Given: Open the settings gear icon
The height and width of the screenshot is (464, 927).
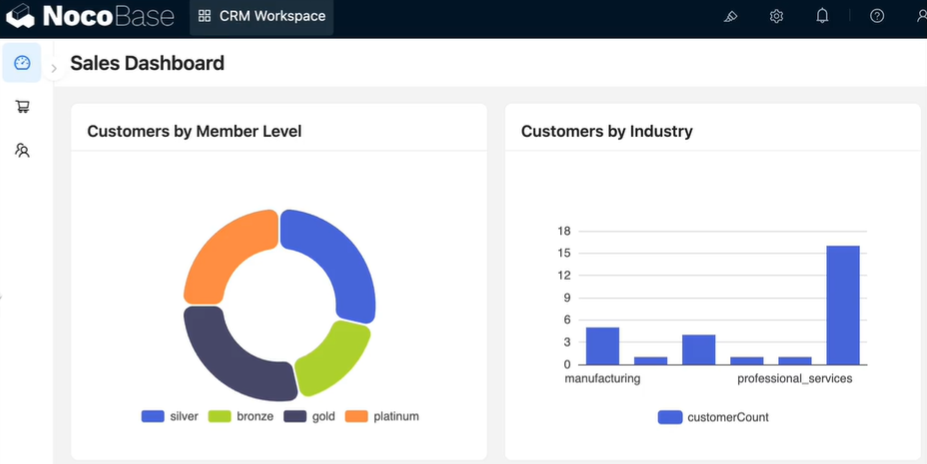Looking at the screenshot, I should pos(776,17).
